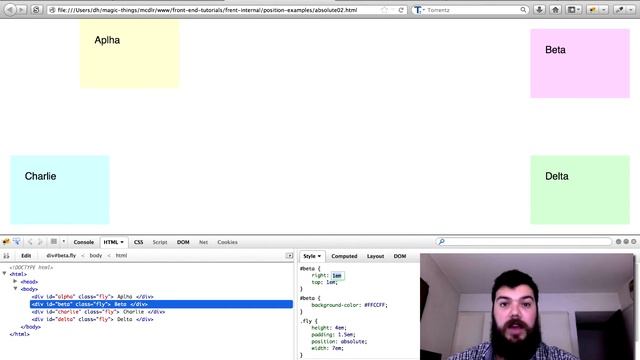Click the site identity icon in the address bar
This screenshot has height=360, width=640.
(52, 10)
